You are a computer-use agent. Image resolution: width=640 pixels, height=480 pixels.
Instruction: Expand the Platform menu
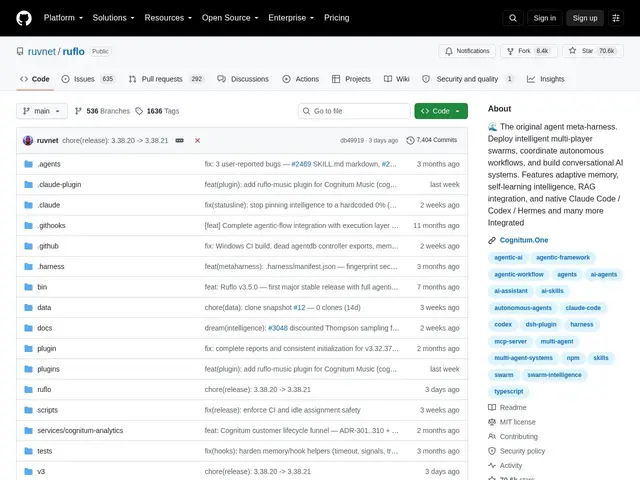[x=63, y=18]
